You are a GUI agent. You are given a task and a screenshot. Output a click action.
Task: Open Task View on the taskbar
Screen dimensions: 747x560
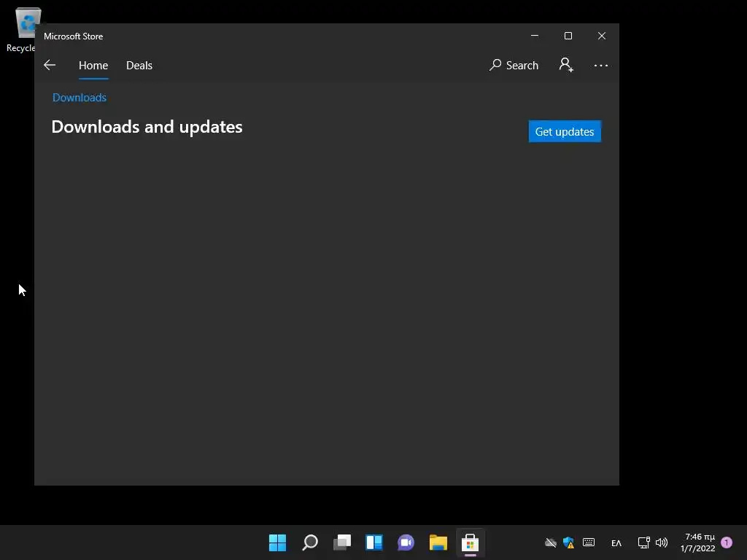(x=342, y=542)
